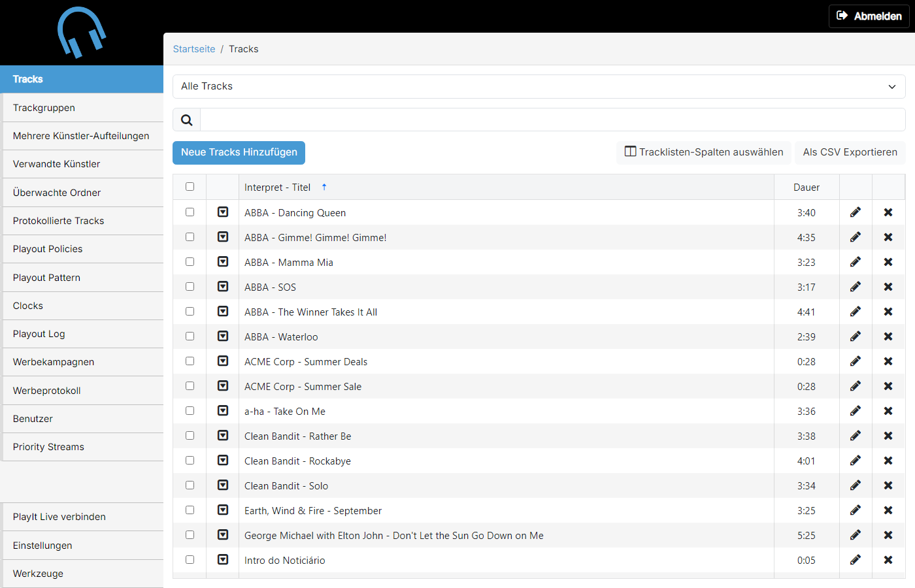Click Neue Tracks Hinzufügen button
This screenshot has height=588, width=915.
[239, 152]
